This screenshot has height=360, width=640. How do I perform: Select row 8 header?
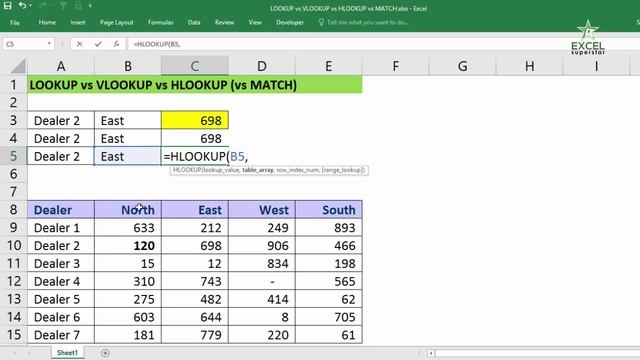coord(13,210)
